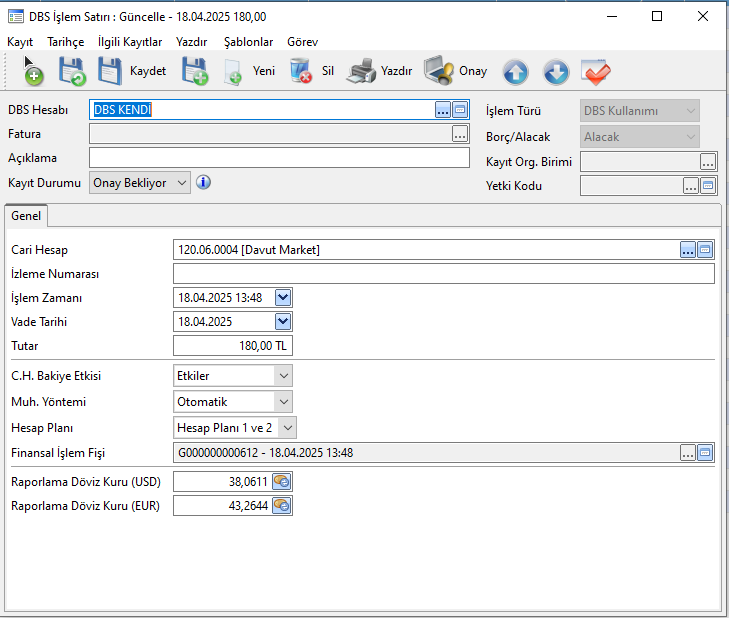Go to previous record with up arrow
Screen dimensions: 729x618
pyautogui.click(x=515, y=72)
